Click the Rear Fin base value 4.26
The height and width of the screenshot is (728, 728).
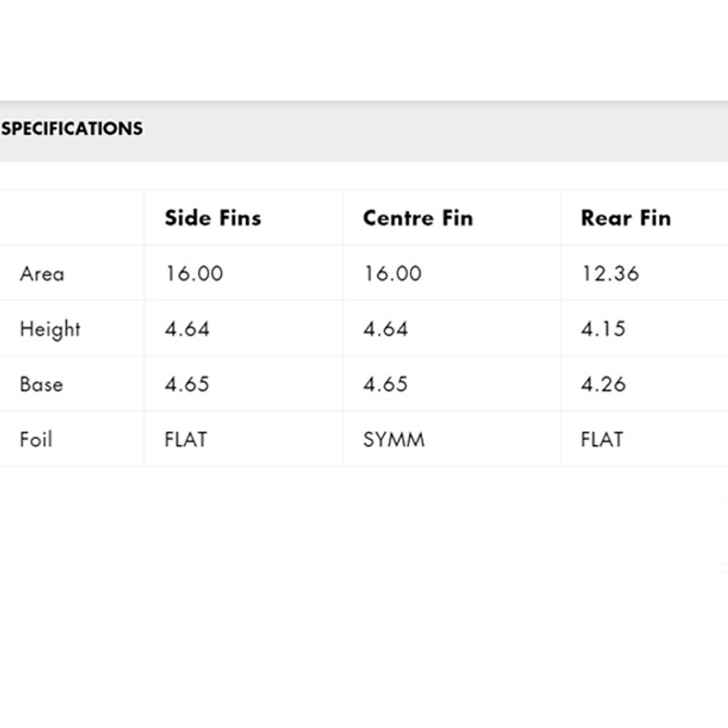604,384
